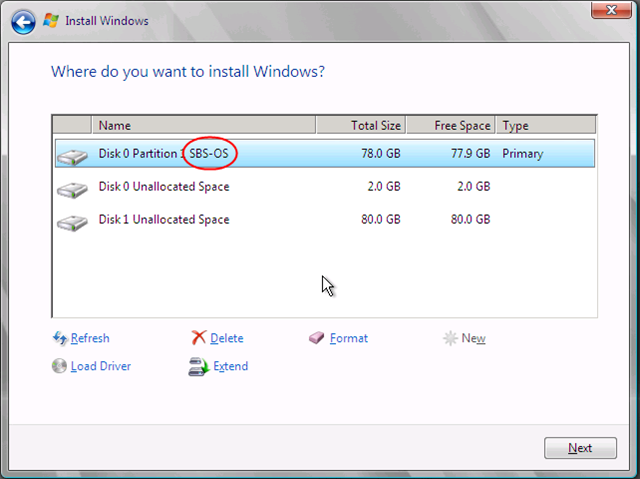Click the 'Where do you want to install Windows?' heading

188,72
